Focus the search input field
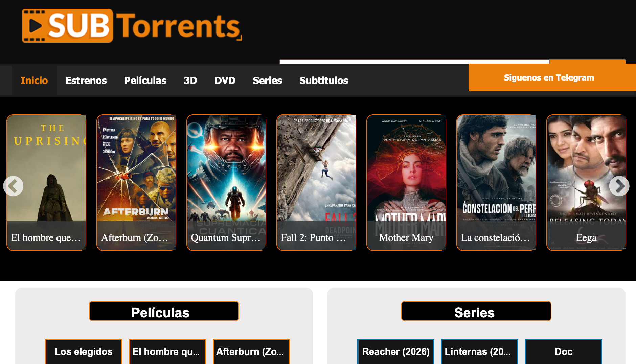 pyautogui.click(x=414, y=62)
